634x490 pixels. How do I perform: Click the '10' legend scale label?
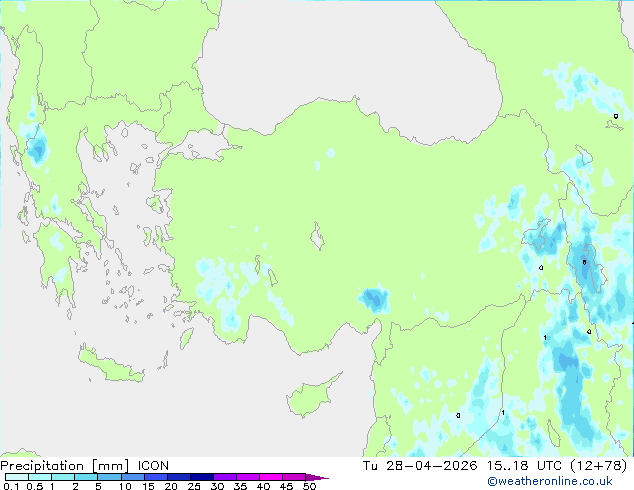pyautogui.click(x=125, y=486)
